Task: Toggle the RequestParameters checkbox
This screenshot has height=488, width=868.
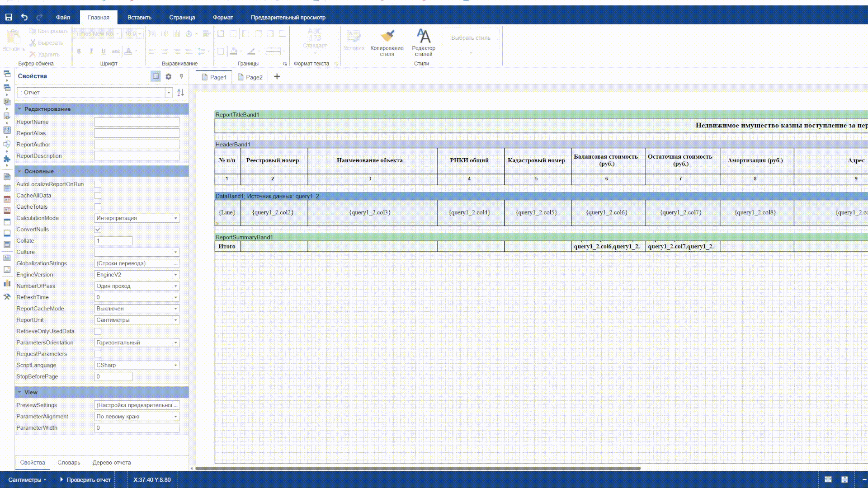Action: tap(98, 354)
